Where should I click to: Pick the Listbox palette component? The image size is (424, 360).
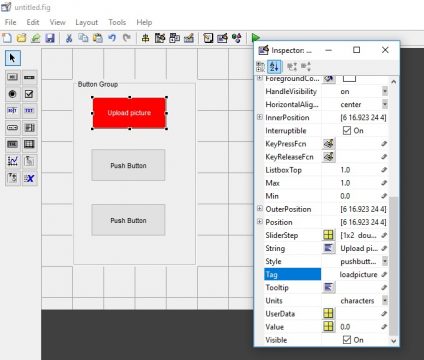(x=29, y=127)
